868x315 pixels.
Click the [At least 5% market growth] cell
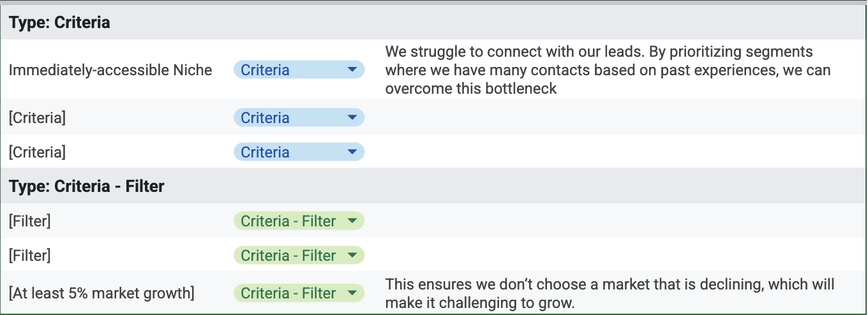(101, 293)
